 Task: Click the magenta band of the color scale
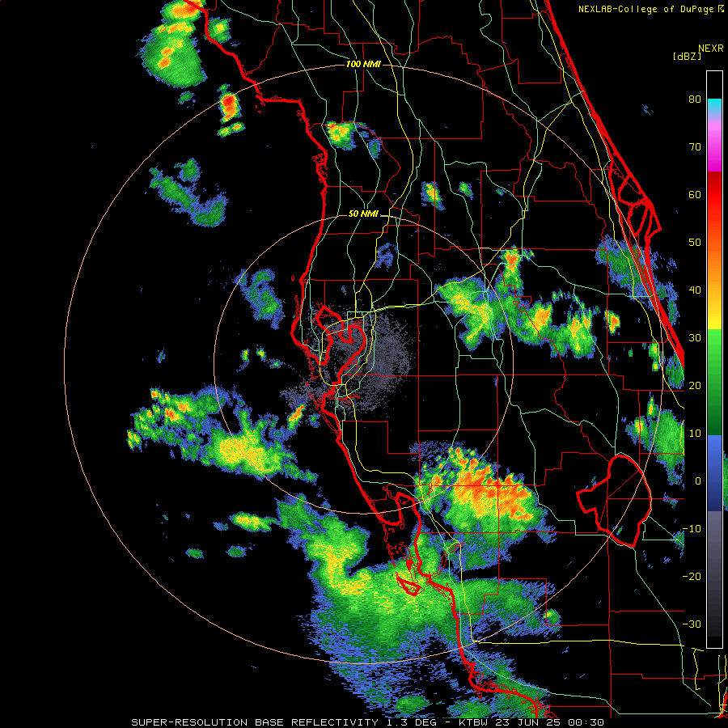click(714, 153)
